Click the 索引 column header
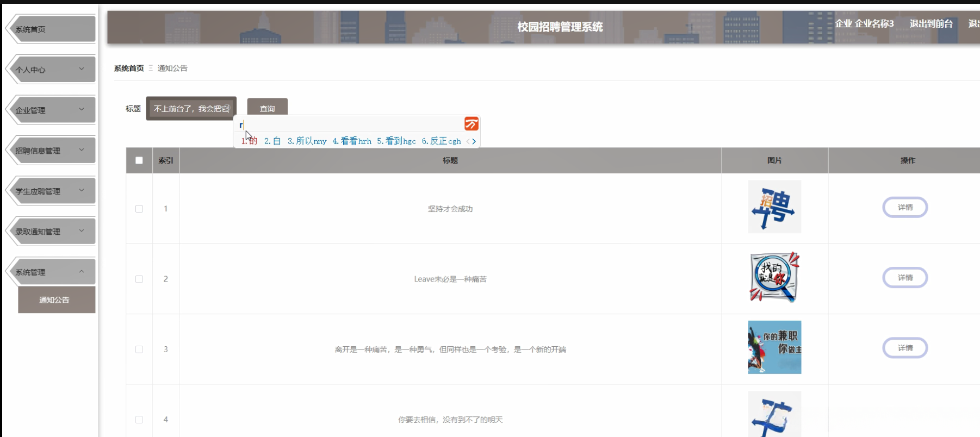This screenshot has height=437, width=980. pyautogui.click(x=166, y=160)
